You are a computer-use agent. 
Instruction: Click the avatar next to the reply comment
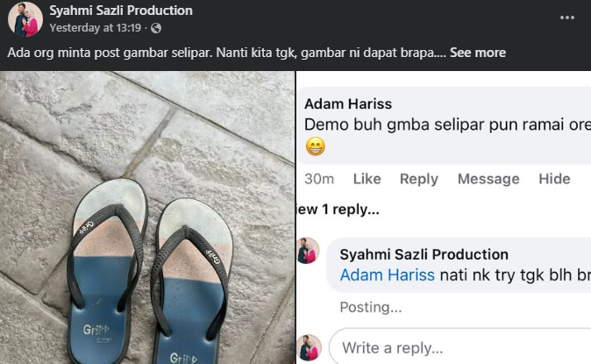(x=309, y=251)
